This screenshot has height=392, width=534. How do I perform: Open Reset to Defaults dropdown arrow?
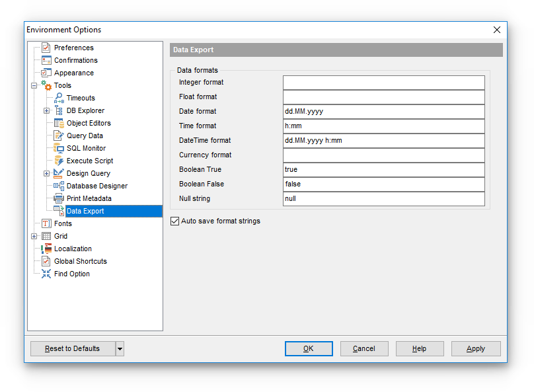click(120, 348)
